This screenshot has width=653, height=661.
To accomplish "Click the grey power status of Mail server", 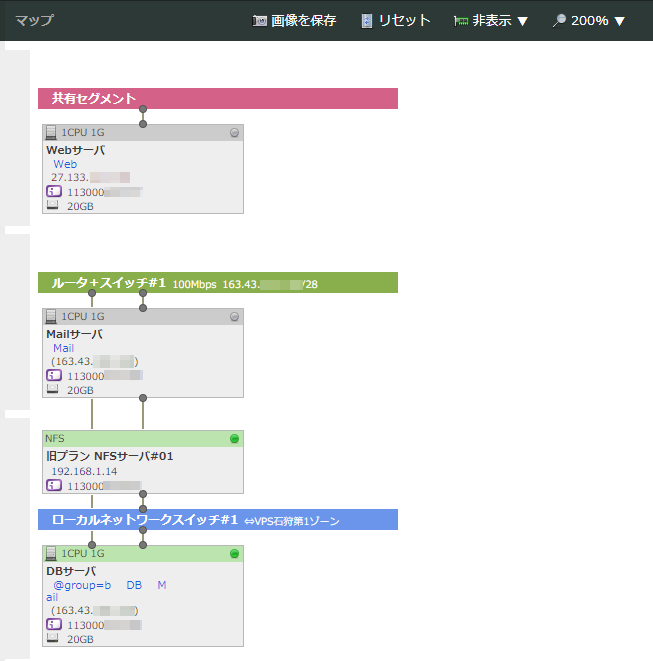I will click(x=234, y=316).
